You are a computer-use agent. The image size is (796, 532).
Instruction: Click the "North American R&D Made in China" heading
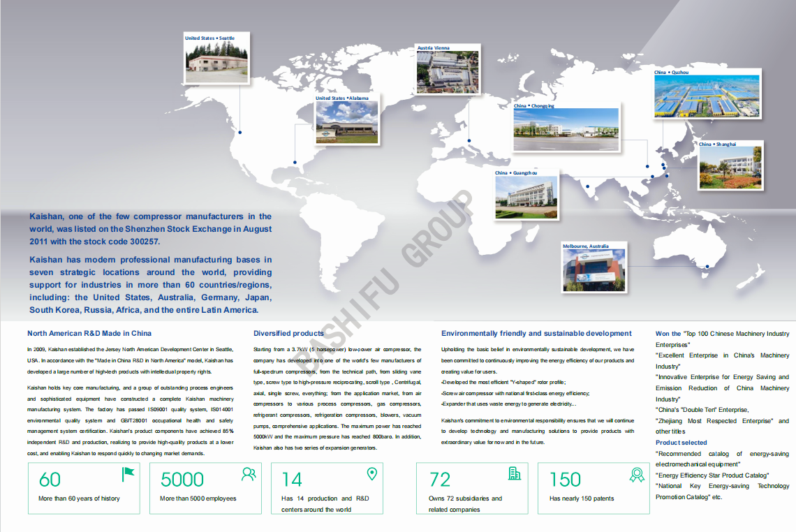[89, 334]
